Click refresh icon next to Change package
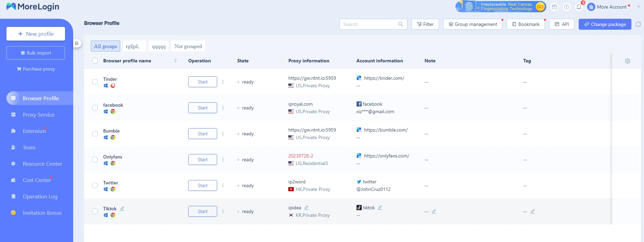Image resolution: width=644 pixels, height=242 pixels. tap(638, 24)
